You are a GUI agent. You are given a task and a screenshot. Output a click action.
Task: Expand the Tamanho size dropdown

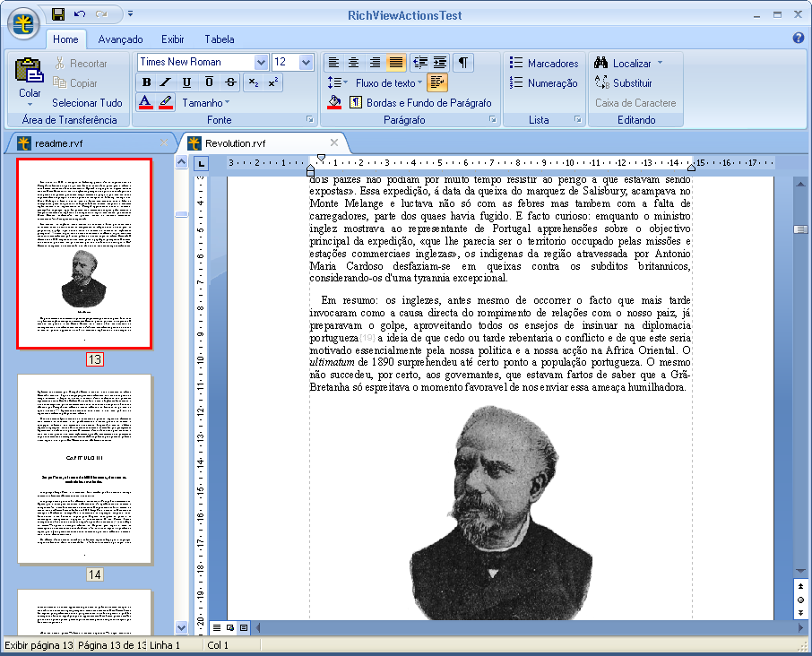point(205,103)
